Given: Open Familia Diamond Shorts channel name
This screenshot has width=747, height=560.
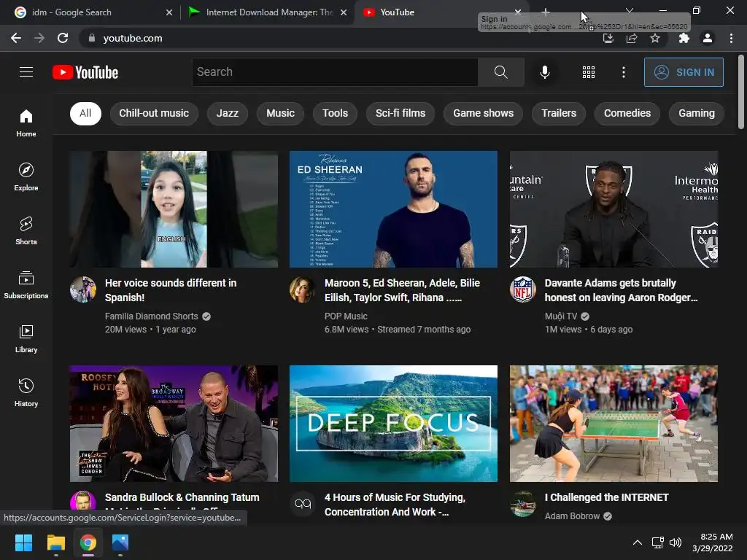Looking at the screenshot, I should click(152, 316).
